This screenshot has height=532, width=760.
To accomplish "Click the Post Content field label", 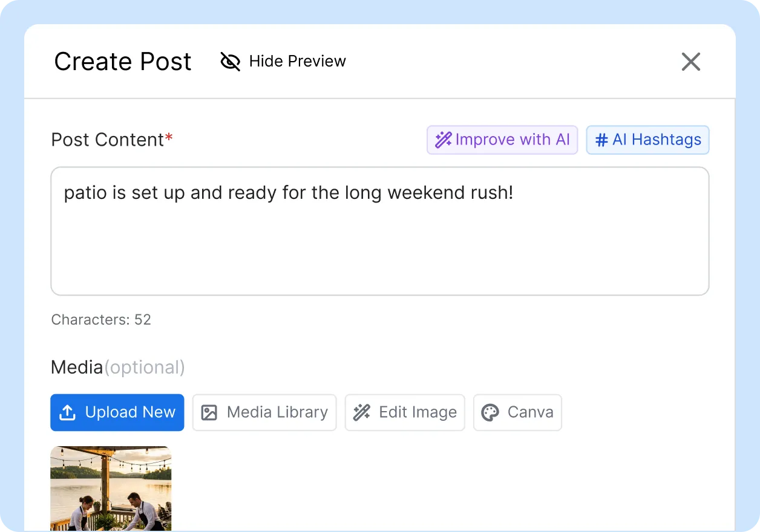I will point(108,140).
